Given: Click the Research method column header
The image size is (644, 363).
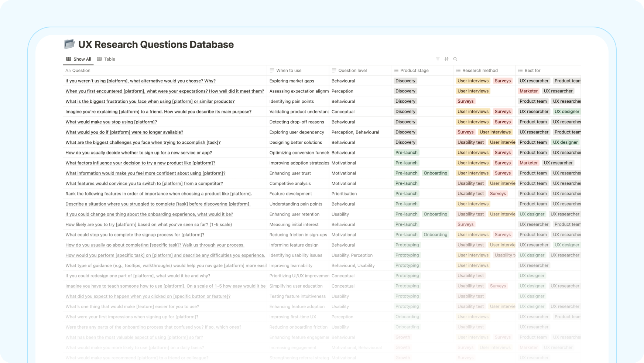Looking at the screenshot, I should coord(480,71).
